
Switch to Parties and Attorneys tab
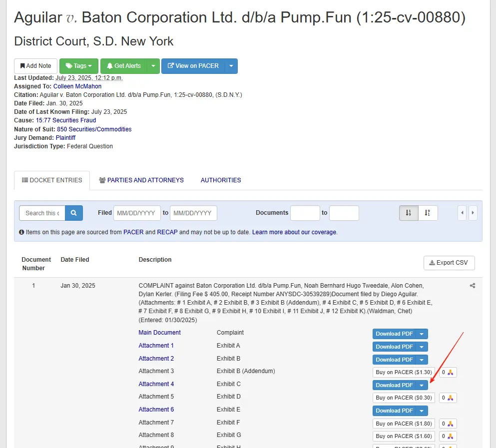click(141, 180)
